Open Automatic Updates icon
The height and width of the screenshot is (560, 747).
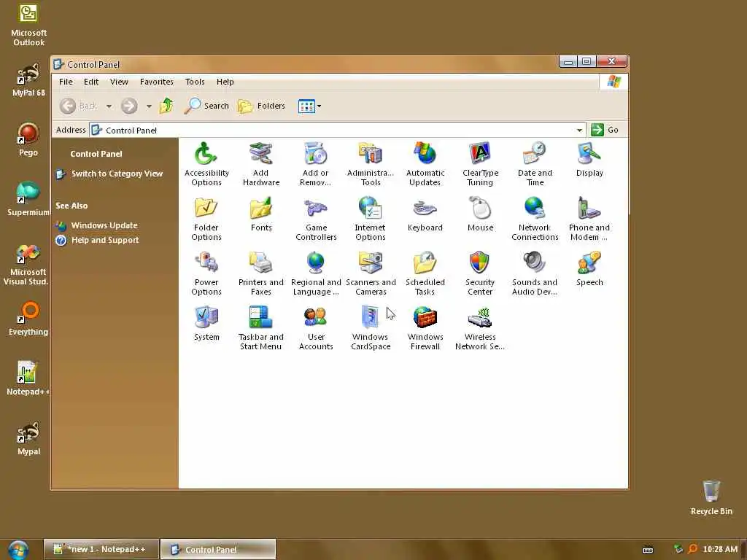point(425,164)
